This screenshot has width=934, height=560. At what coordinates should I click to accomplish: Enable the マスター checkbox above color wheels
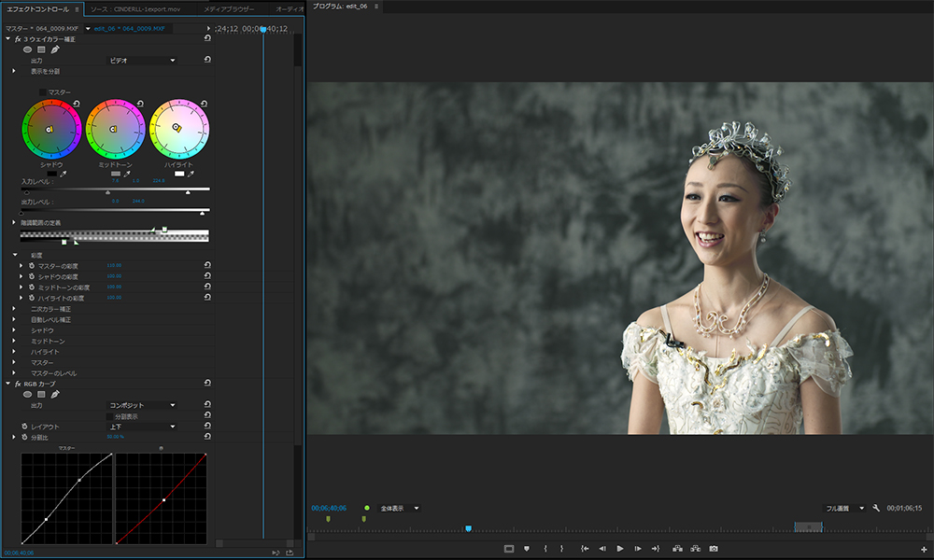(42, 92)
